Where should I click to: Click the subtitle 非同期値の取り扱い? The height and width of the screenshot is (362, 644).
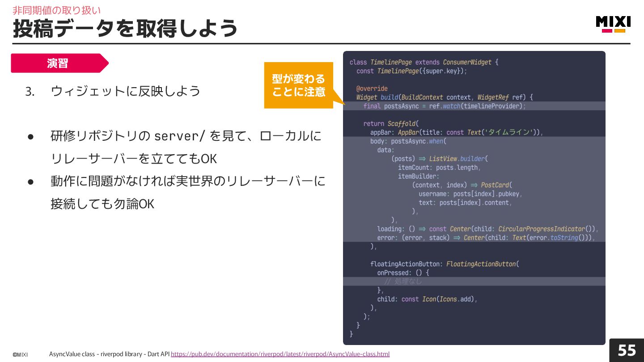coord(57,10)
